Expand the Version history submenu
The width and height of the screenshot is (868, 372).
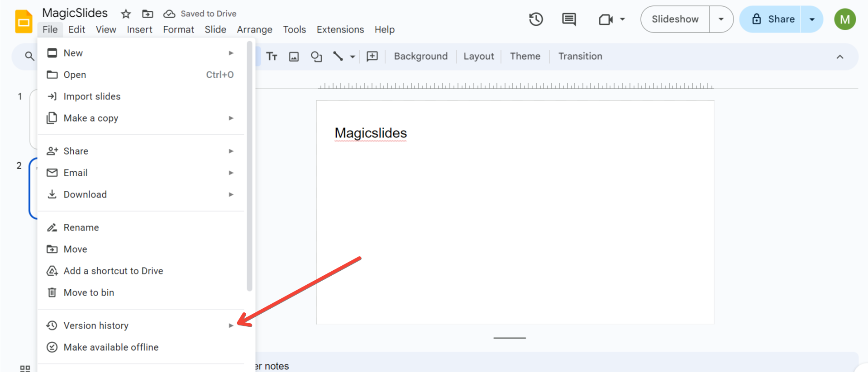pos(141,325)
